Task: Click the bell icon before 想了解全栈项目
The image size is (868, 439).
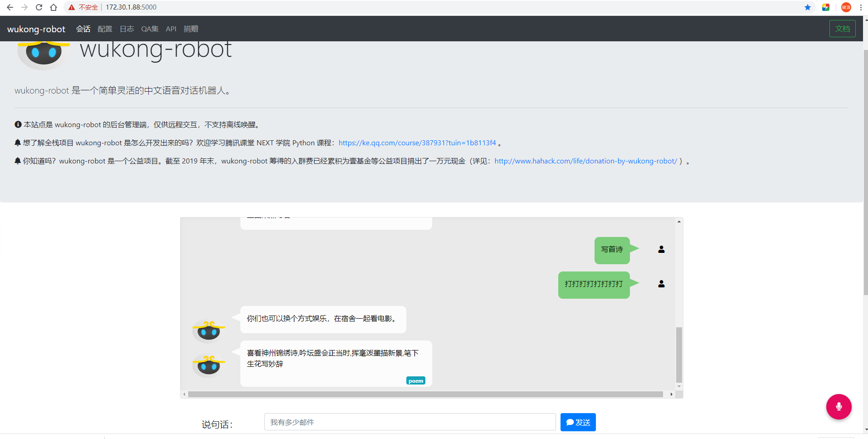Action: [x=18, y=143]
